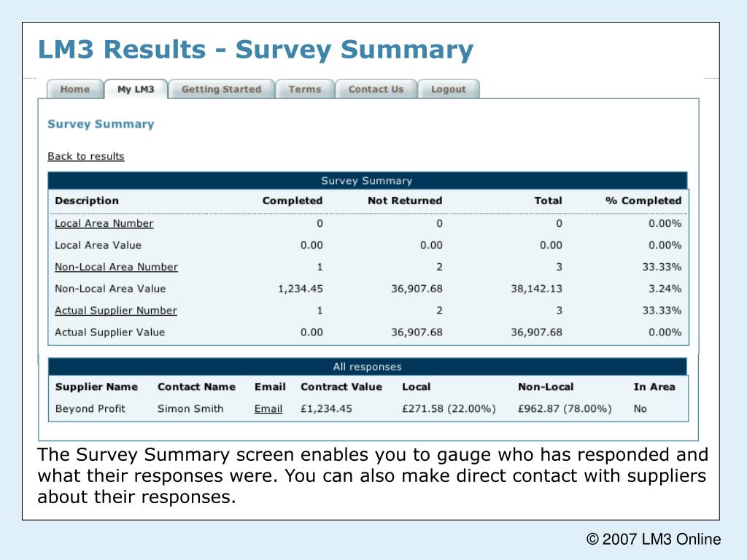747x560 pixels.
Task: Click the © 2007 LM3 Online copyright text
Action: click(653, 539)
